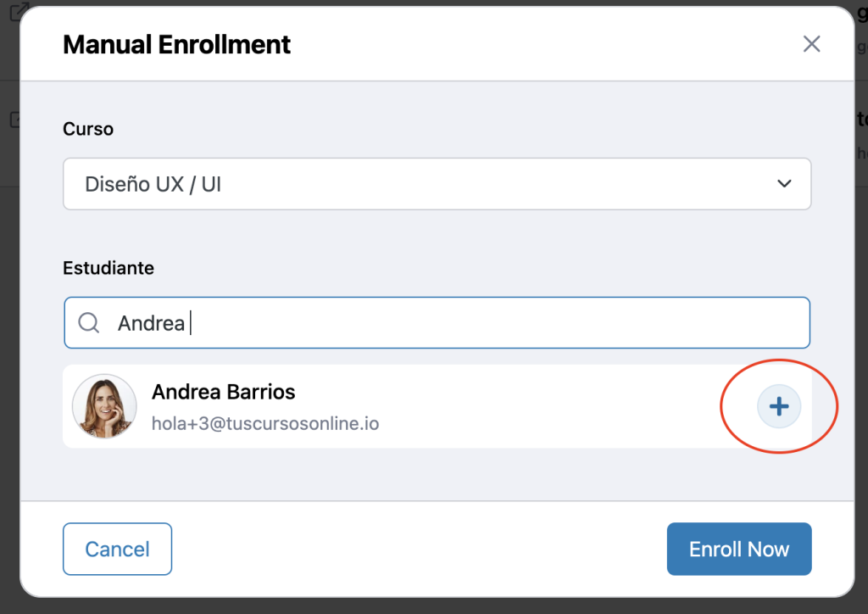The width and height of the screenshot is (868, 614).
Task: Close the Manual Enrollment dialog
Action: pos(811,44)
